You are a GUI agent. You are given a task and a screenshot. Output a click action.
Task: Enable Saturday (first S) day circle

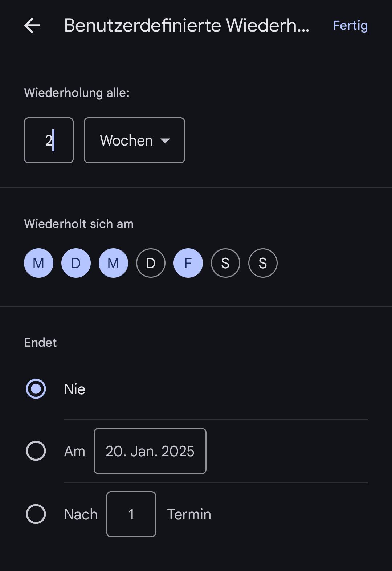225,263
